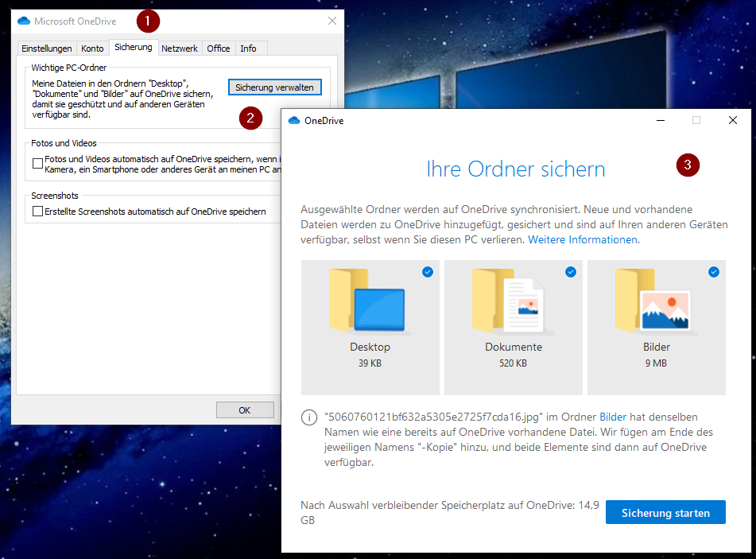Open the Netzwerk tab
The height and width of the screenshot is (559, 756).
(x=180, y=49)
